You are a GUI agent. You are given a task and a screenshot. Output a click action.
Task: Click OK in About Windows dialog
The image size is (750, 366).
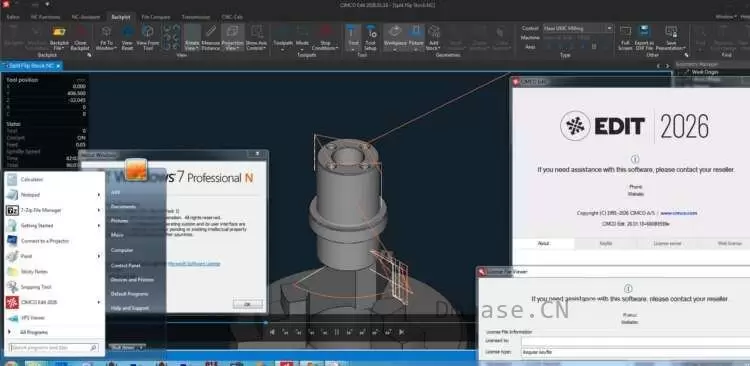coord(247,304)
